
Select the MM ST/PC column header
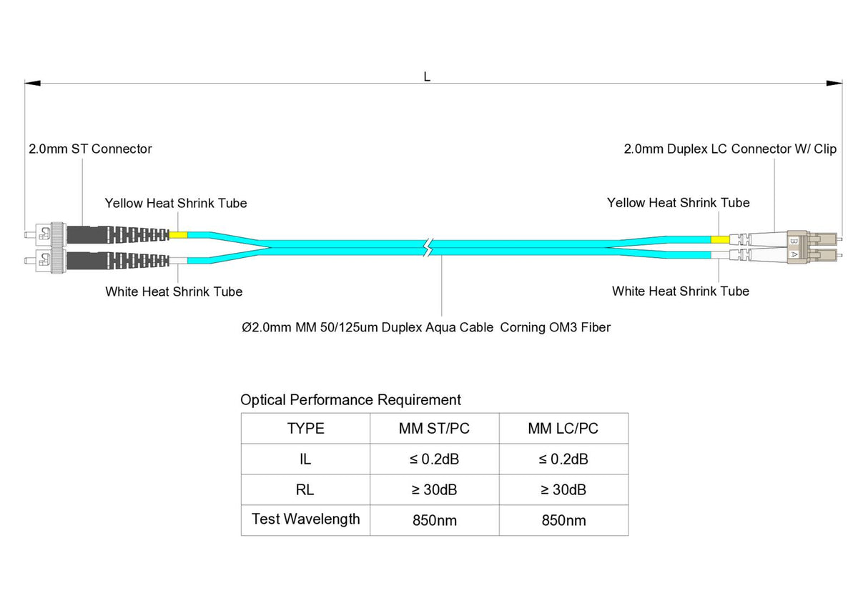point(434,428)
